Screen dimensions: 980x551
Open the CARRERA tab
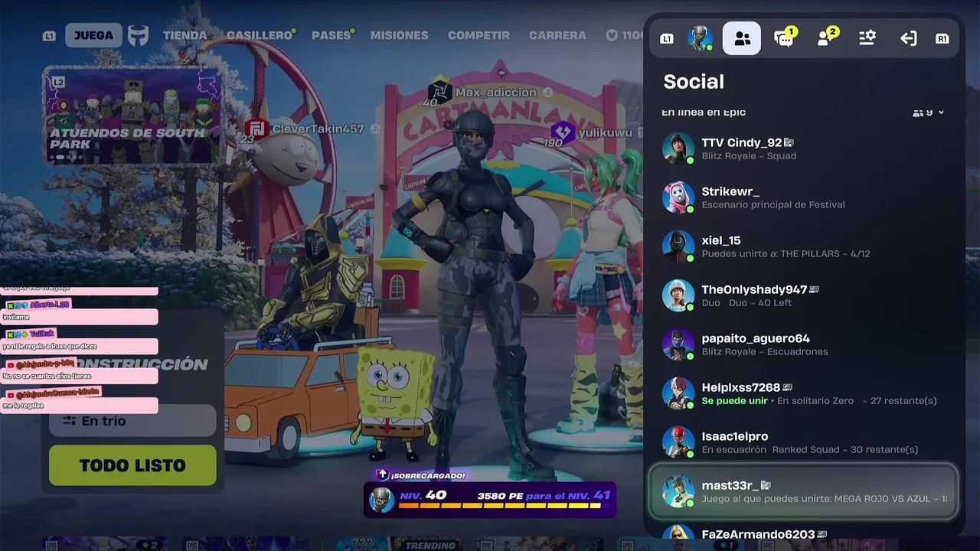[x=557, y=35]
